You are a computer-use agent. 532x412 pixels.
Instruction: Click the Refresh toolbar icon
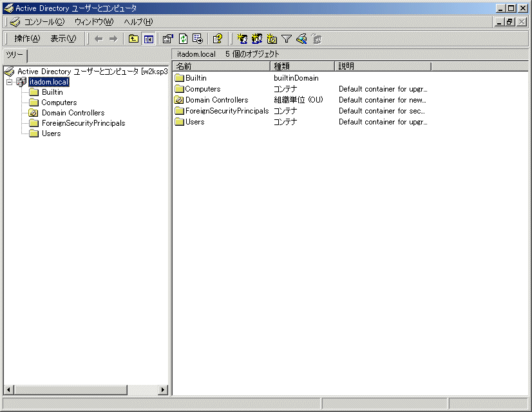coord(183,39)
